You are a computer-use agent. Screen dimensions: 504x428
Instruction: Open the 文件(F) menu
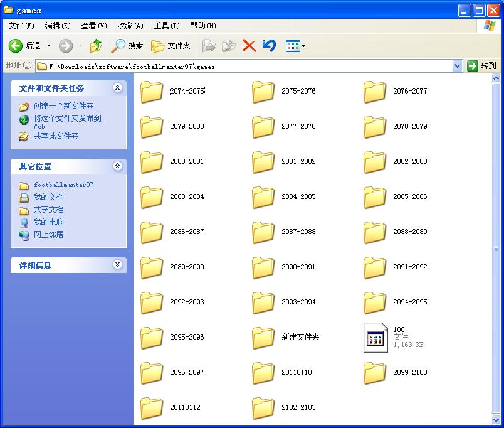(21, 26)
